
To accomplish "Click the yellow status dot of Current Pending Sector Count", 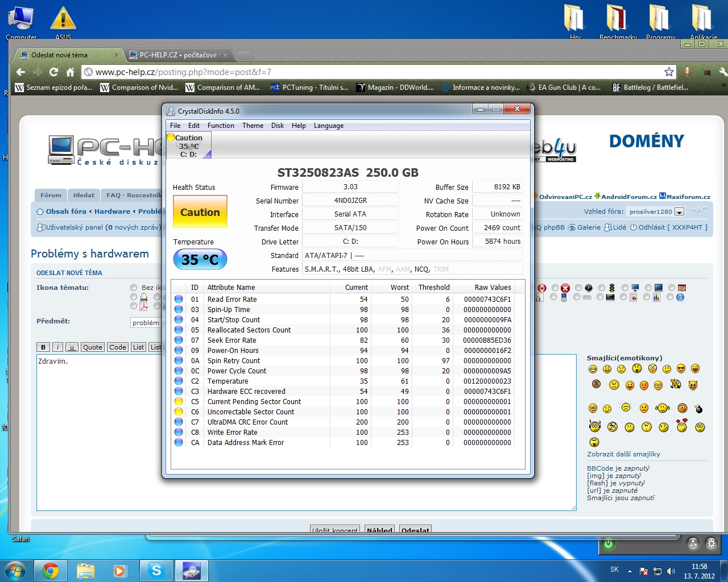I will click(179, 402).
